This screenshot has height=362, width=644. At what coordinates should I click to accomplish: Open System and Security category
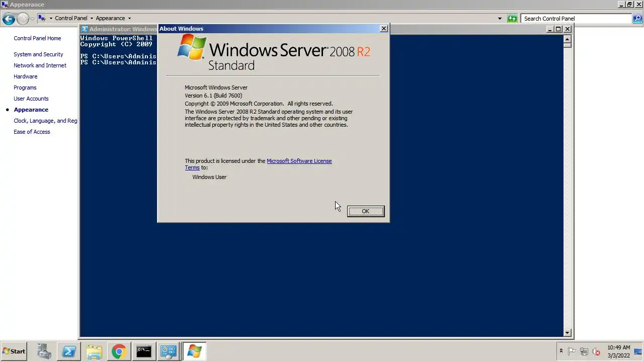coord(38,54)
